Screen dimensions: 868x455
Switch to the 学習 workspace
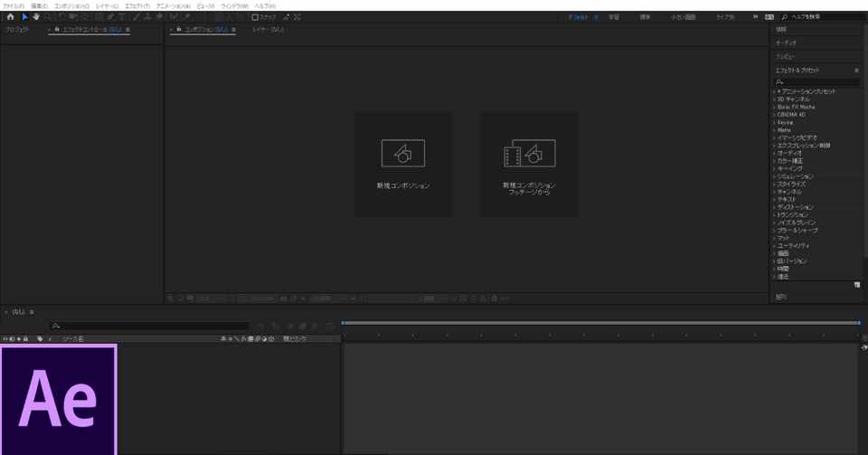[614, 17]
